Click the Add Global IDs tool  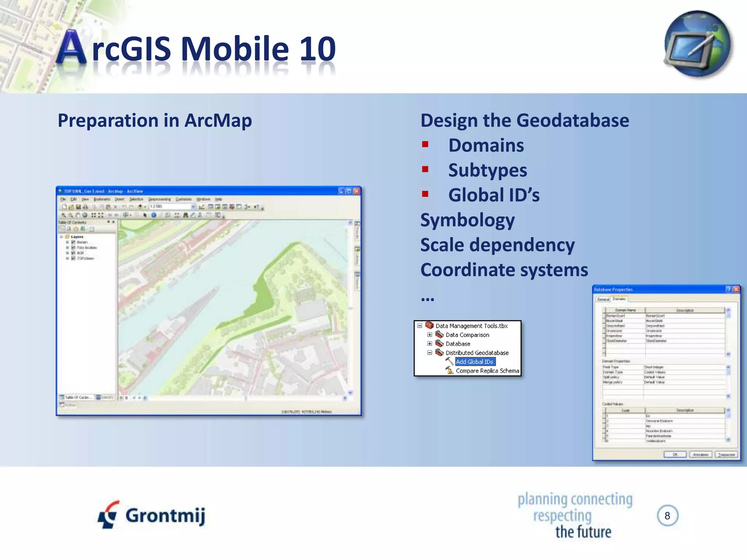[x=475, y=362]
